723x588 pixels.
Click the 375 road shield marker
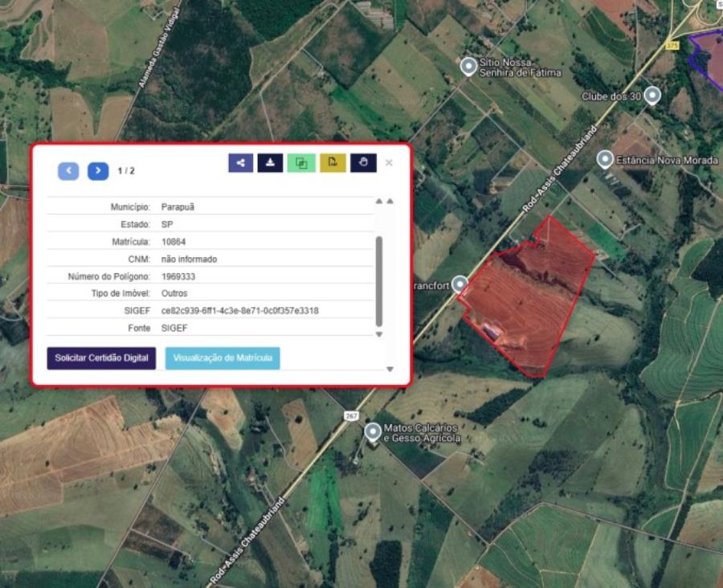click(672, 46)
